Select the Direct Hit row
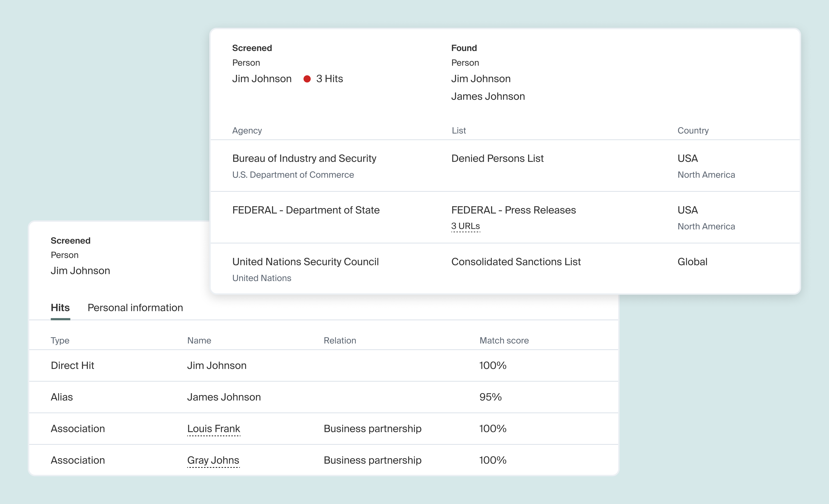The image size is (829, 504). [72, 366]
